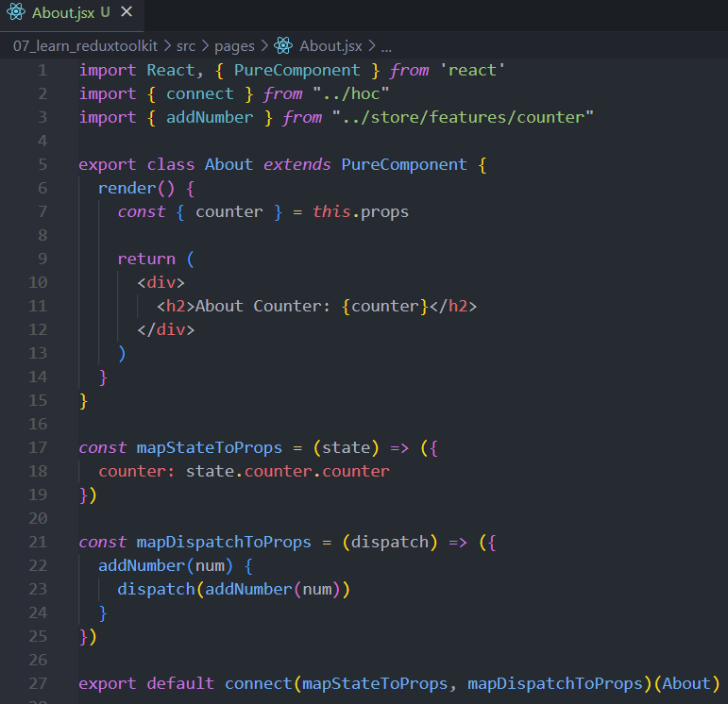Click line number 5 in the gutter
This screenshot has width=728, height=704.
(42, 164)
